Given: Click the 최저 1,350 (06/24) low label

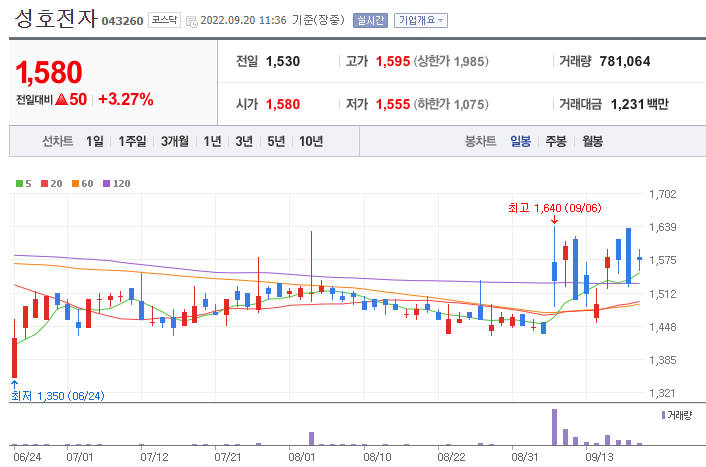Looking at the screenshot, I should (x=58, y=396).
